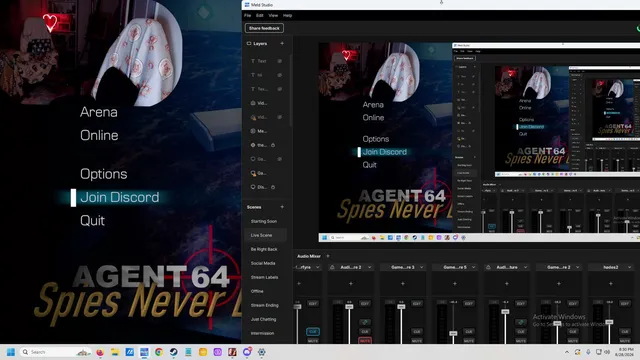Open Steam from the taskbar
Image resolution: width=640 pixels, height=360 pixels.
pos(173,352)
